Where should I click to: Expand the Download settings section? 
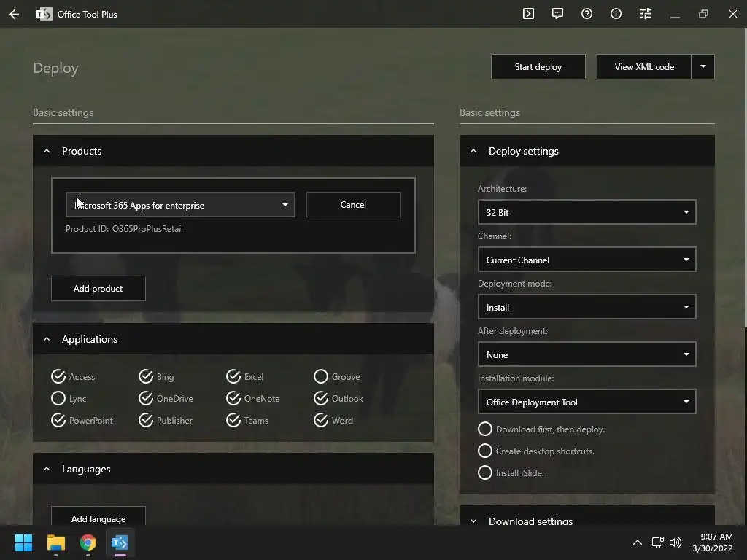(x=473, y=521)
